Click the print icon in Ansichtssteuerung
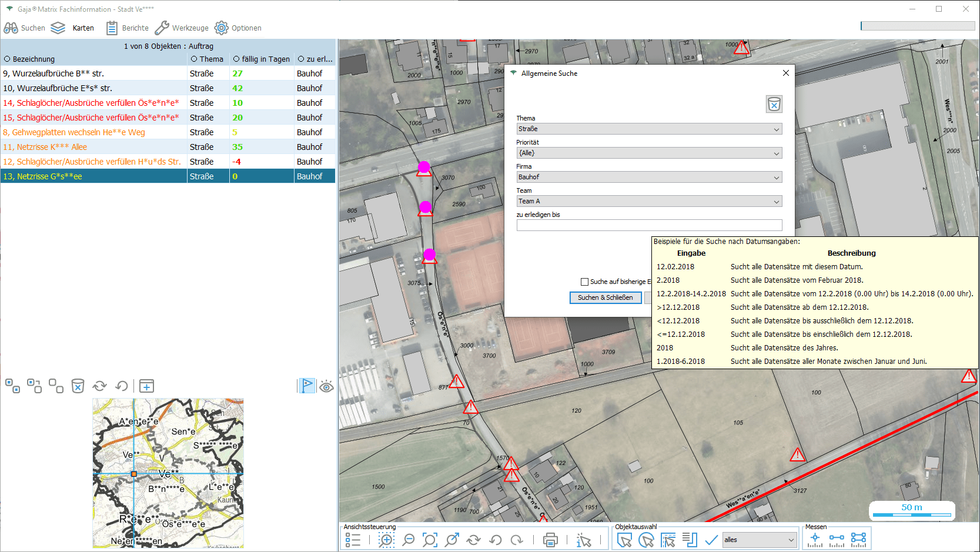 pyautogui.click(x=550, y=540)
